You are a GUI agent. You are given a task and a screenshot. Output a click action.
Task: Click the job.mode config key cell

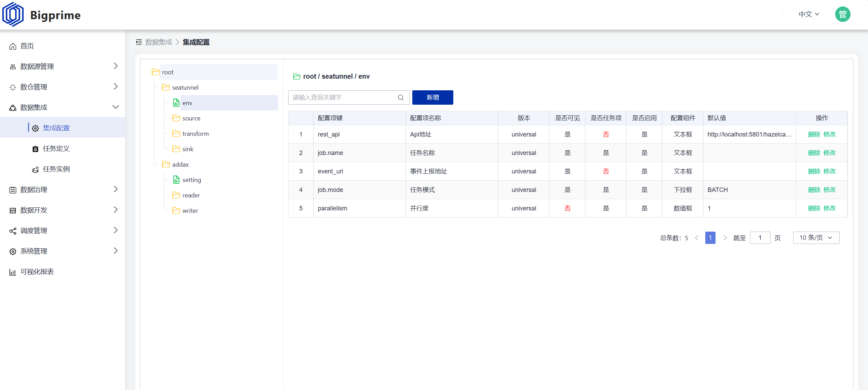359,190
